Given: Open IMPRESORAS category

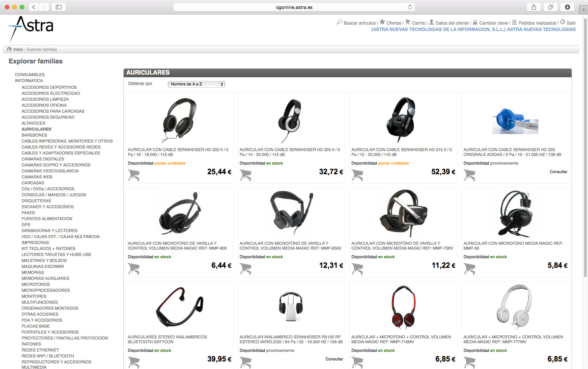Looking at the screenshot, I should pyautogui.click(x=35, y=243).
